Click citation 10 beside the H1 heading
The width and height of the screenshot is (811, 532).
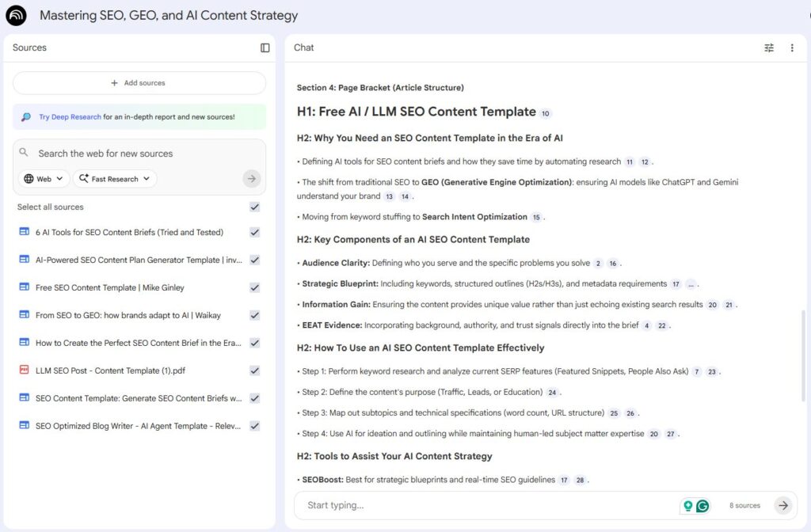[x=546, y=113]
